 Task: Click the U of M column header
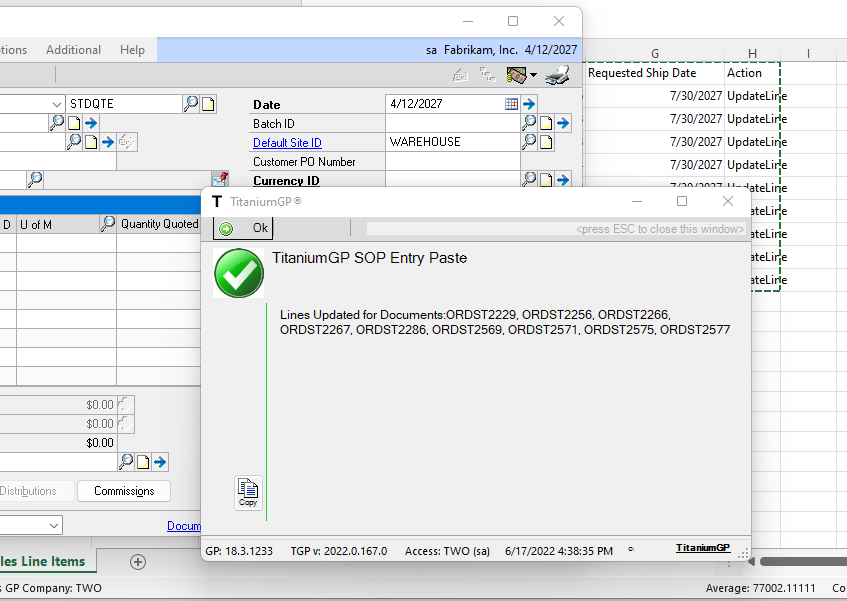[58, 224]
